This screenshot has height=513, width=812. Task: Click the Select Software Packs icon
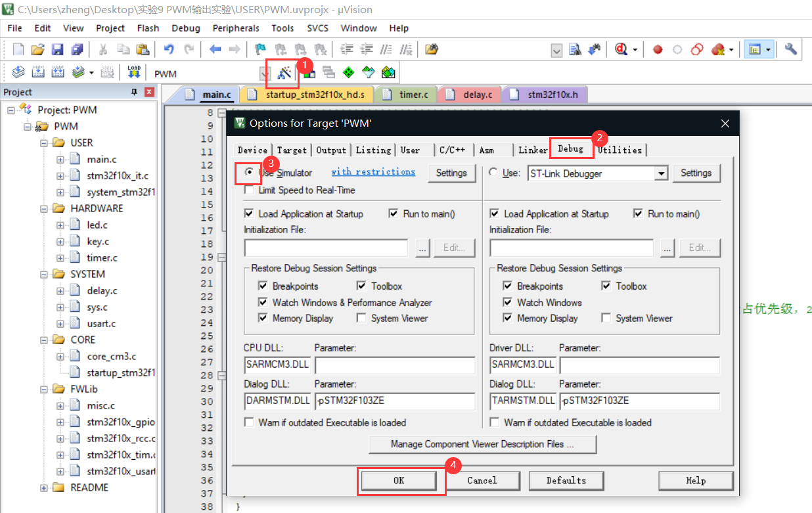(x=368, y=73)
